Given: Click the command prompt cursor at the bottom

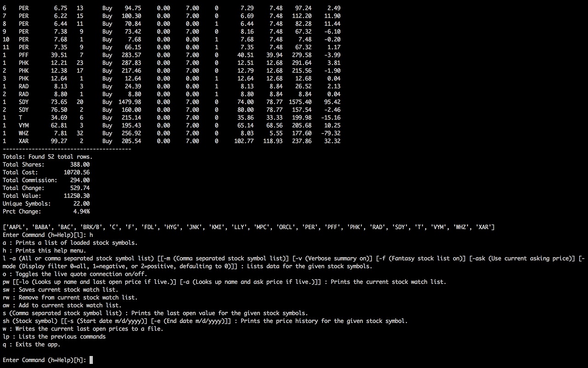Looking at the screenshot, I should click(x=91, y=360).
